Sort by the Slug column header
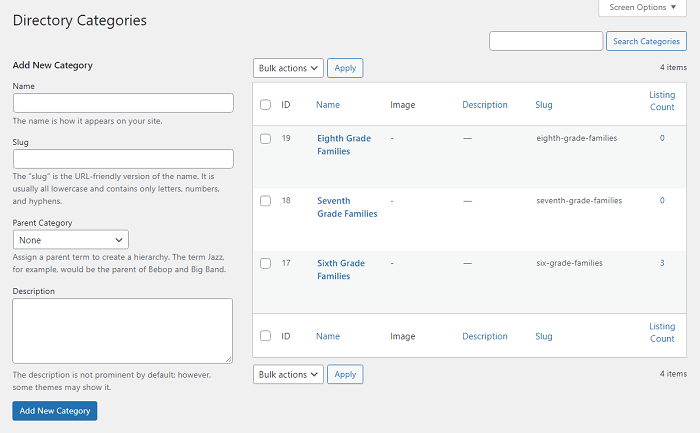Screen dimensions: 700x433 pyautogui.click(x=544, y=104)
